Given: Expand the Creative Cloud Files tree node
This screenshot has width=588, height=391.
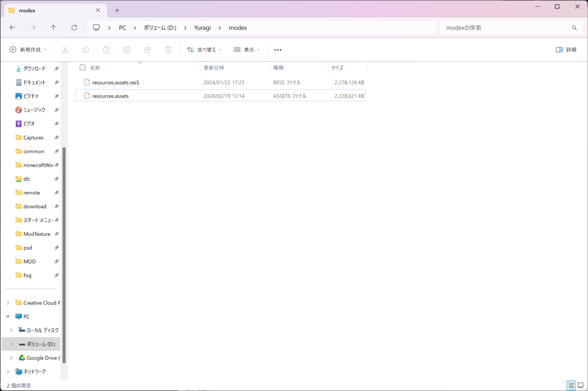Looking at the screenshot, I should tap(8, 303).
